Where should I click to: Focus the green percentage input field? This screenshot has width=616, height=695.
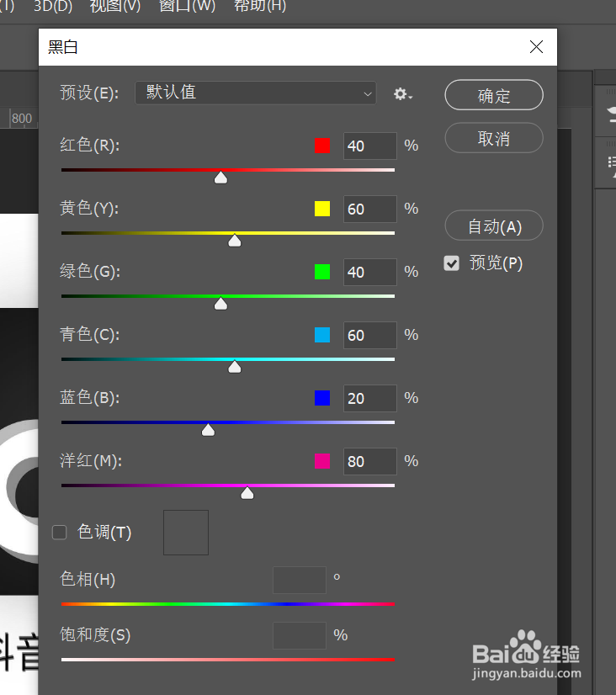[x=370, y=272]
